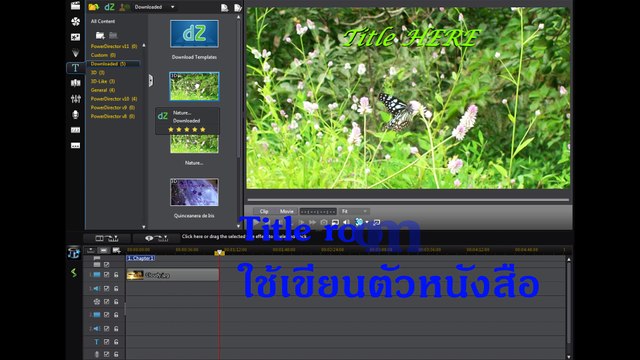This screenshot has height=360, width=640.
Task: Lock the title track
Action: pos(116,342)
